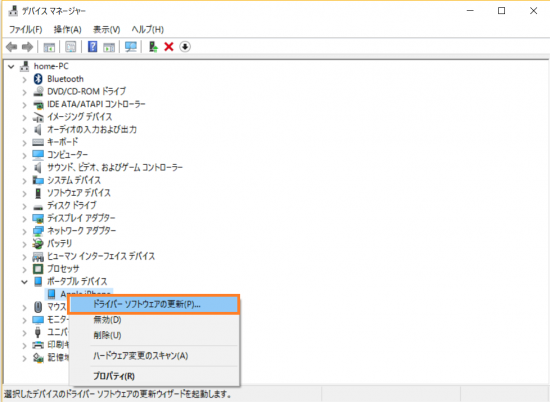Click the red X uninstall icon
Image resolution: width=550 pixels, height=402 pixels.
169,47
